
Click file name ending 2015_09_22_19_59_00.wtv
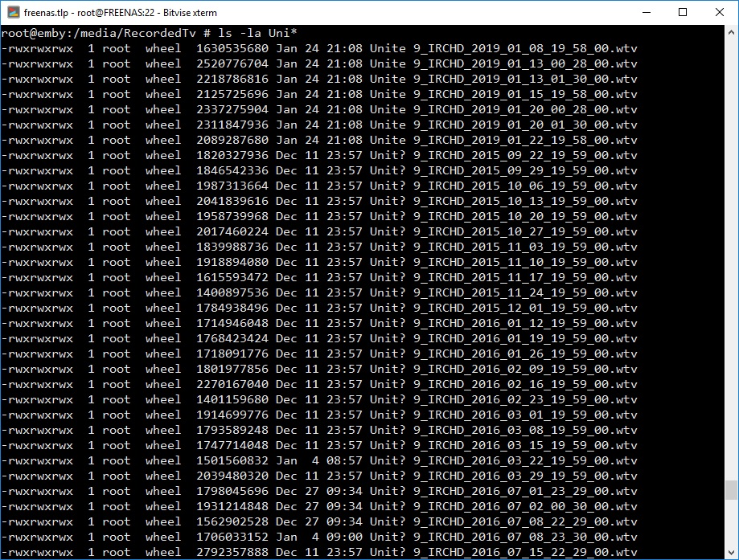tap(503, 155)
